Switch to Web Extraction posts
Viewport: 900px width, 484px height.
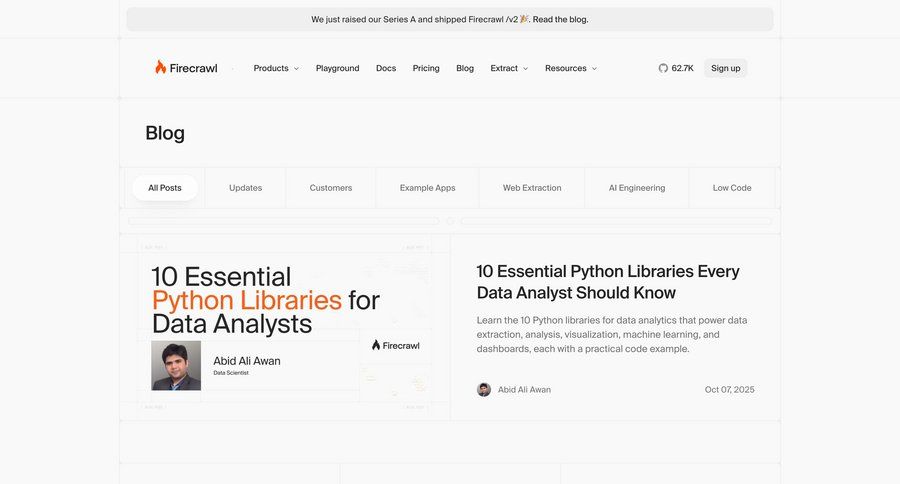(x=532, y=188)
